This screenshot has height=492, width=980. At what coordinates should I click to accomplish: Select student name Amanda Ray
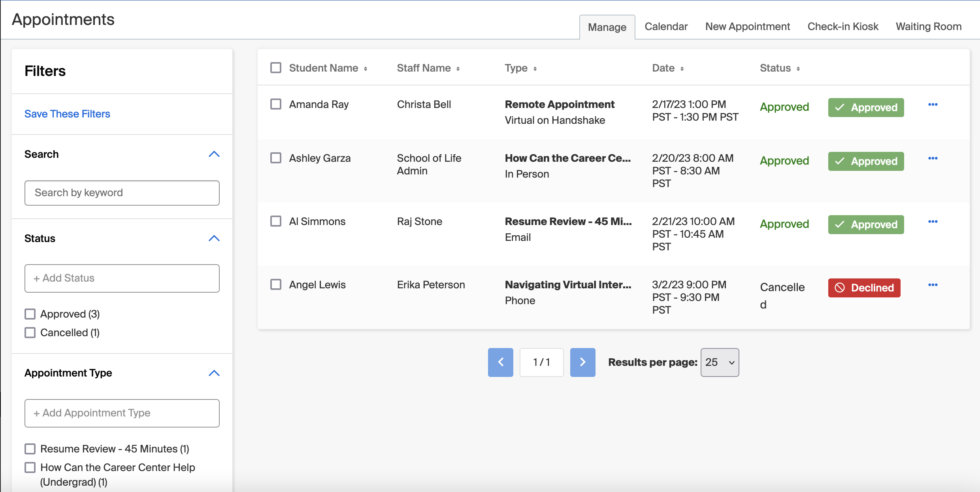coord(319,104)
